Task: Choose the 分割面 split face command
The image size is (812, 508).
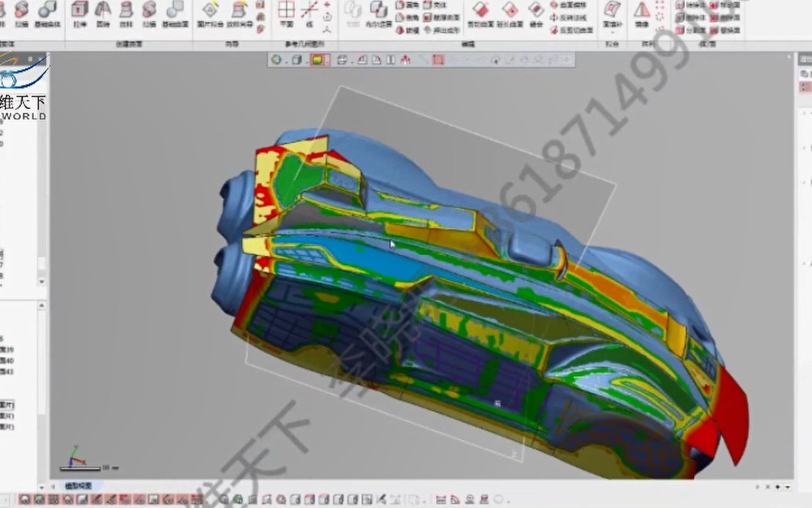Action: (x=691, y=30)
